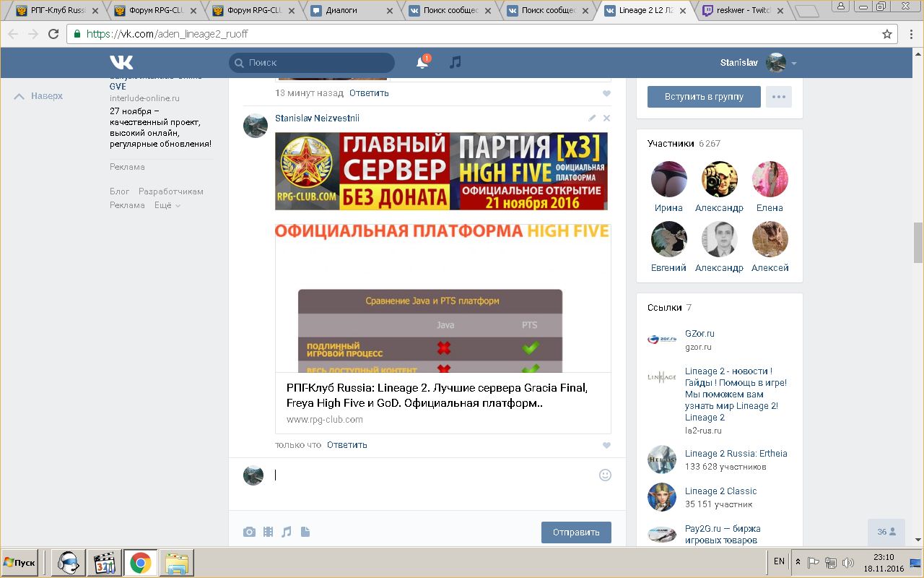Viewport: 924px width, 578px height.
Task: Attach a document to the comment
Action: tap(305, 532)
